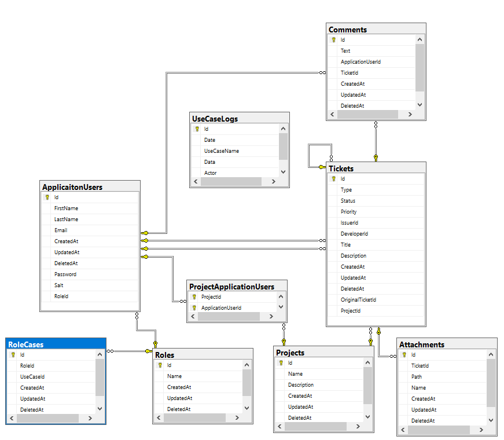Click scroll down arrow in Roles table
This screenshot has width=504, height=440.
click(247, 408)
